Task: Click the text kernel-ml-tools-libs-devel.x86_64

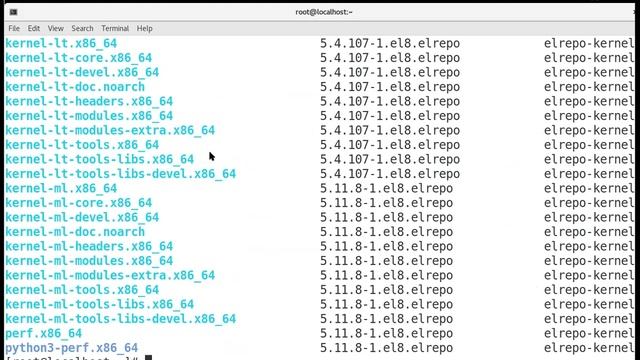Action: tap(121, 319)
